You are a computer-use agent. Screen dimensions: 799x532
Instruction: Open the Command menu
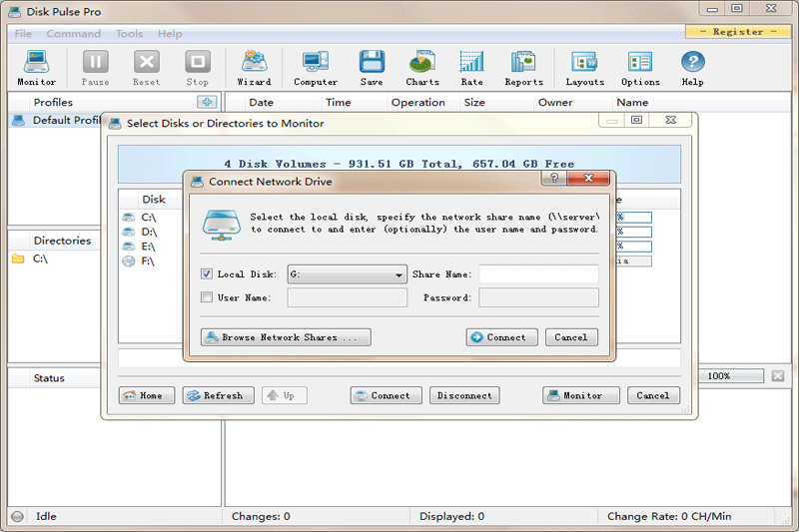pyautogui.click(x=73, y=34)
